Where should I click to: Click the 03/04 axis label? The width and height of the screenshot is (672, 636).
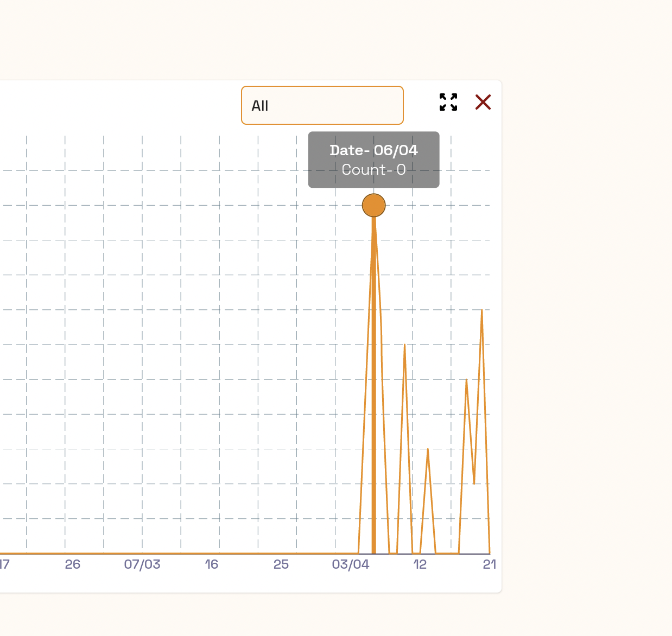[351, 564]
